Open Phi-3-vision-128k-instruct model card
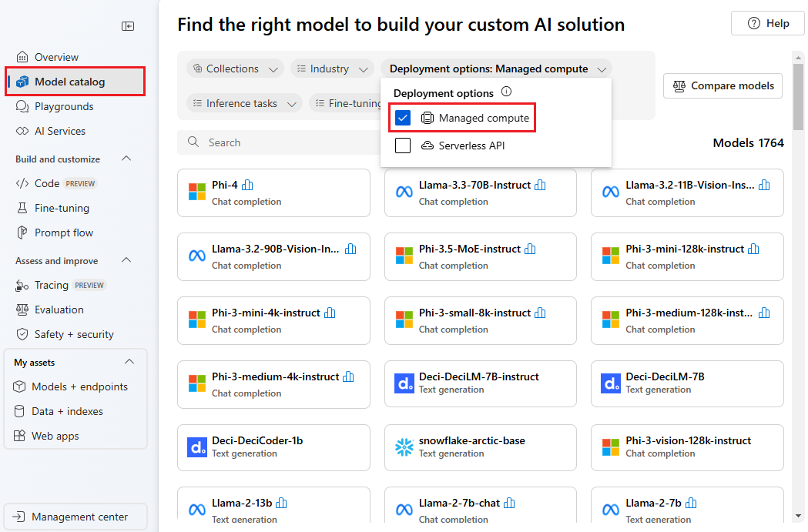808x532 pixels. (x=687, y=448)
